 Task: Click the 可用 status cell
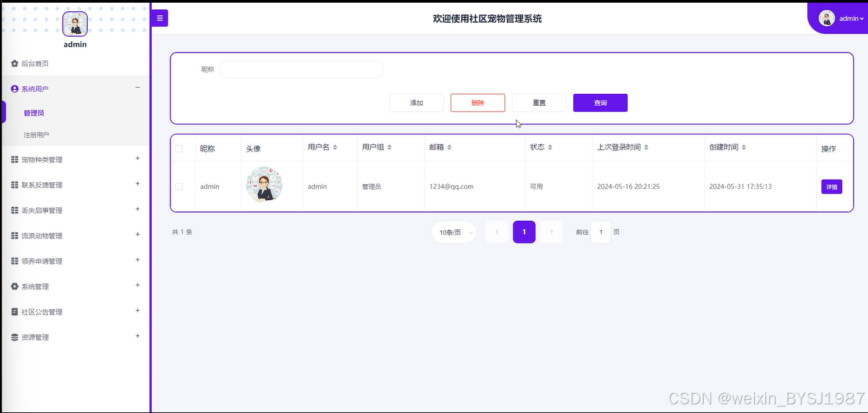[537, 187]
